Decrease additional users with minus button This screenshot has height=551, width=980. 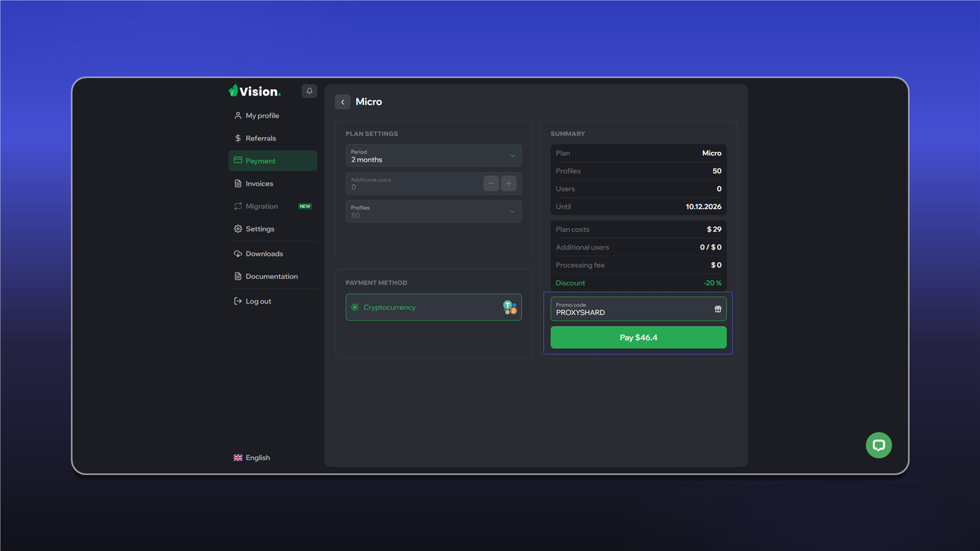click(x=491, y=184)
